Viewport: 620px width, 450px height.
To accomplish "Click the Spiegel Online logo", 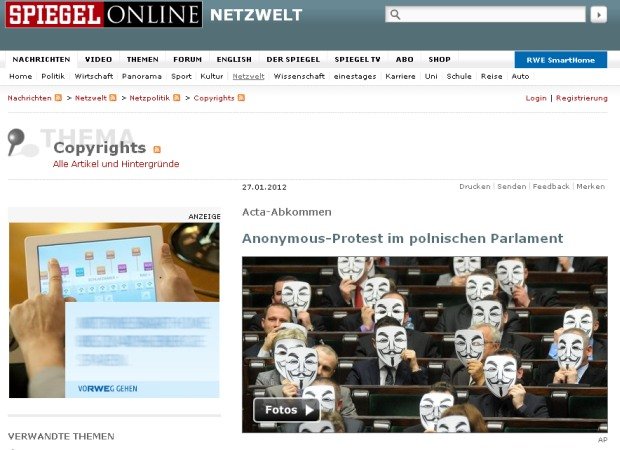I will tap(104, 15).
